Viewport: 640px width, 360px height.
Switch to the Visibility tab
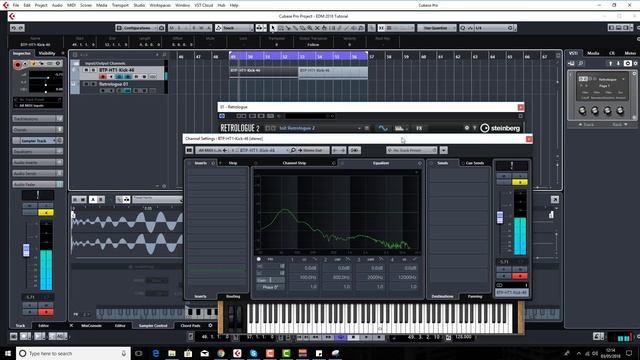tap(47, 53)
